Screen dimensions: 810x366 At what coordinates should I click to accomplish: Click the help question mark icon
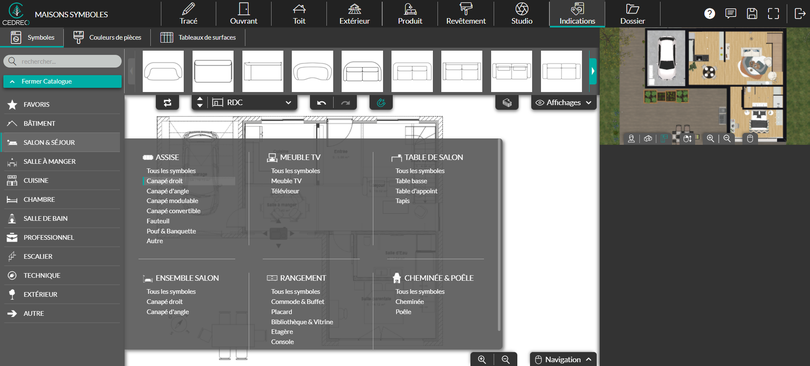tap(709, 14)
